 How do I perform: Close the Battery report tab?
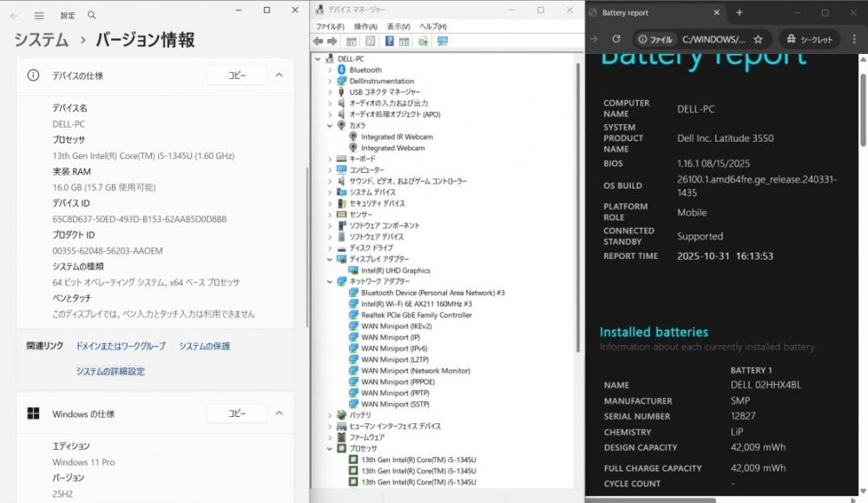716,12
